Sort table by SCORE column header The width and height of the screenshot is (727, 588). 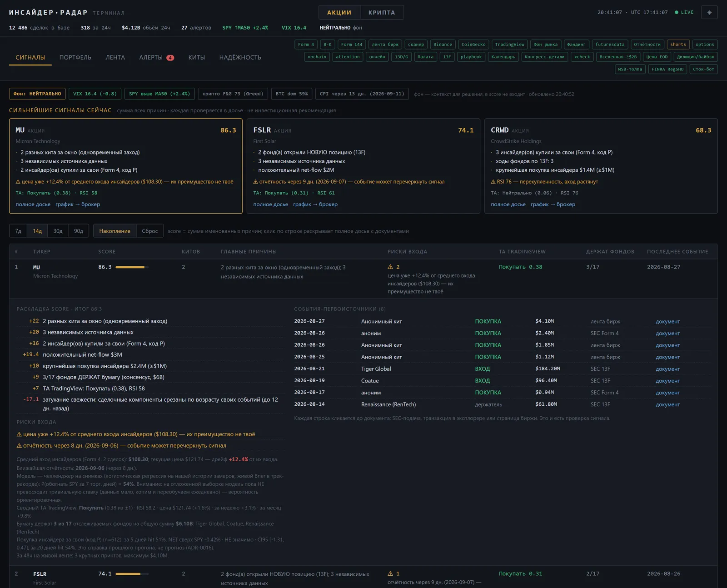point(107,251)
